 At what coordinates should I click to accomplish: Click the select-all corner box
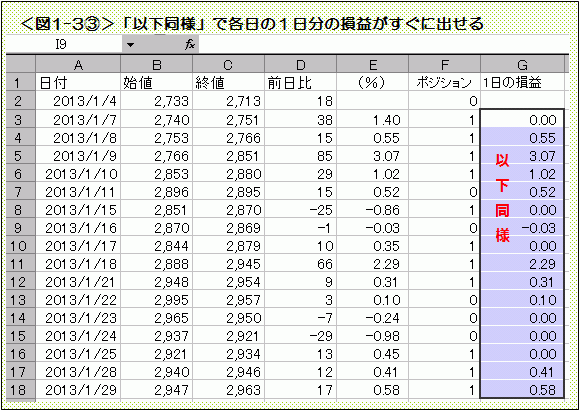tap(21, 64)
